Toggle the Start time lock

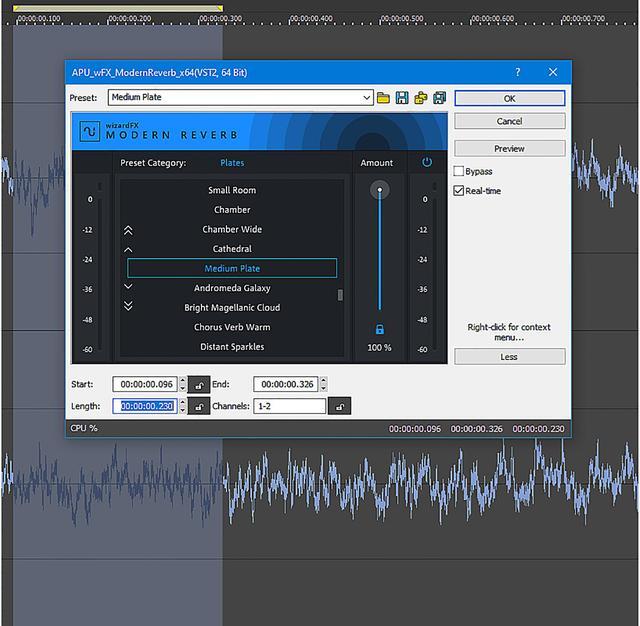(199, 385)
